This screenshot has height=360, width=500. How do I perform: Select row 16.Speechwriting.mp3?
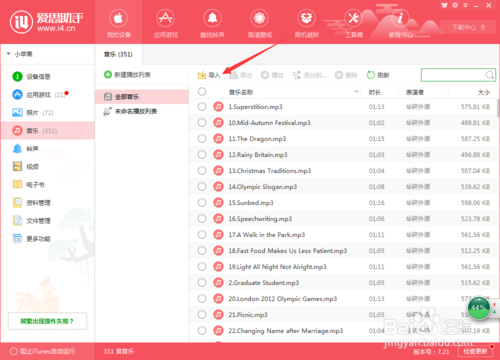click(x=343, y=219)
